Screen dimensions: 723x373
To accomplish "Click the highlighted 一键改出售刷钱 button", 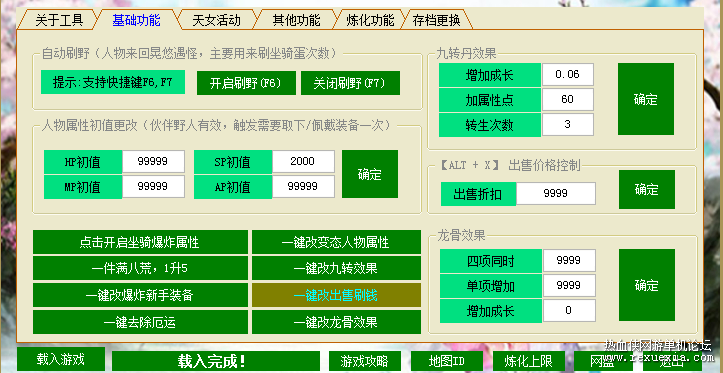I will pos(336,295).
